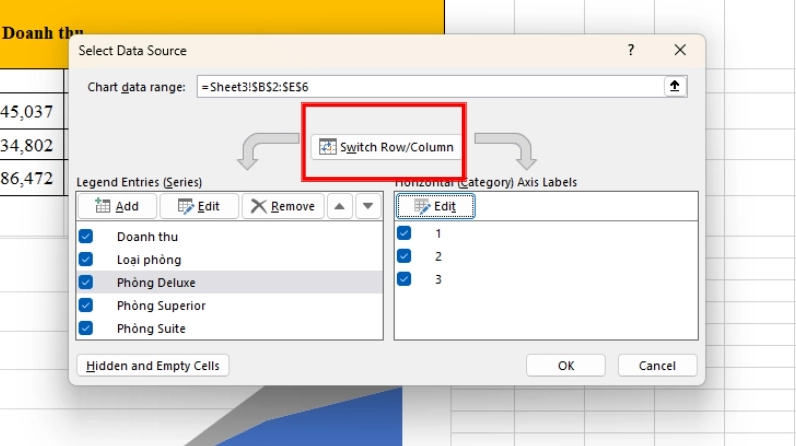Add a new legend series
The height and width of the screenshot is (446, 796).
click(118, 206)
